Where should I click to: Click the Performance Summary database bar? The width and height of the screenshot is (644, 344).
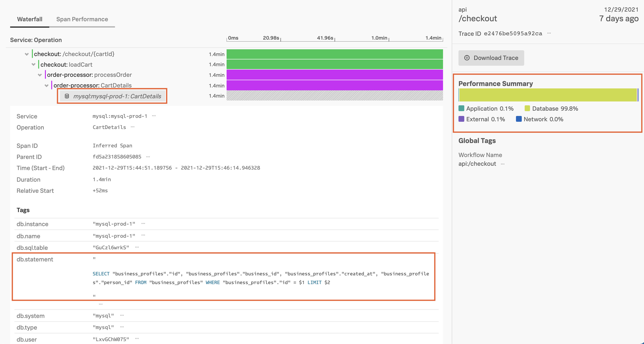point(548,95)
